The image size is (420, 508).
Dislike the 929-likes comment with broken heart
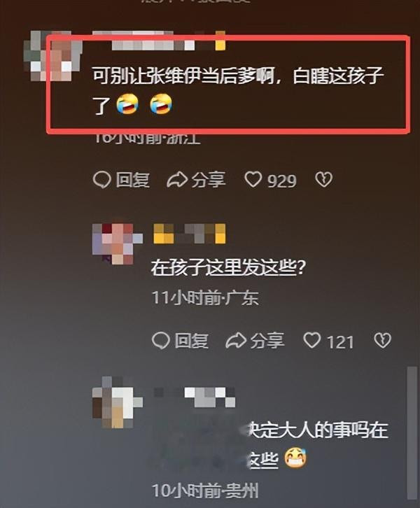323,180
